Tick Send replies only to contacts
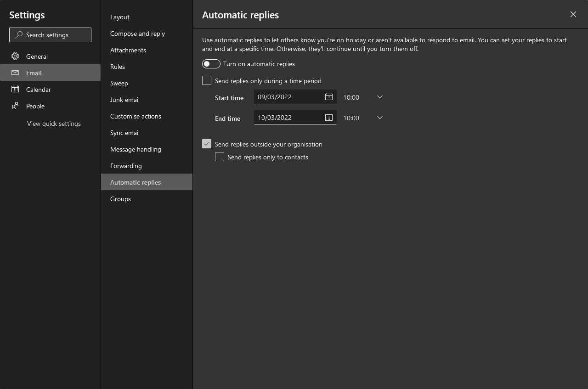 tap(220, 157)
